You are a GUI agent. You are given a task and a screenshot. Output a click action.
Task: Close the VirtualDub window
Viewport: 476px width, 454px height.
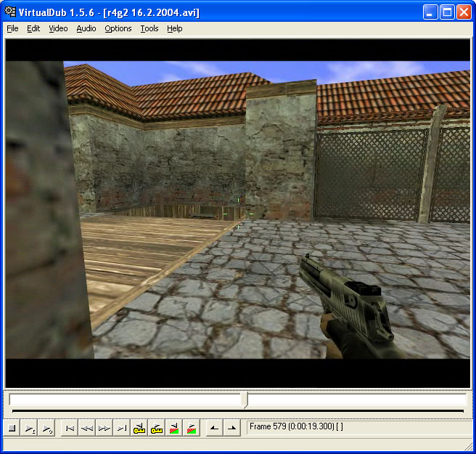click(464, 12)
